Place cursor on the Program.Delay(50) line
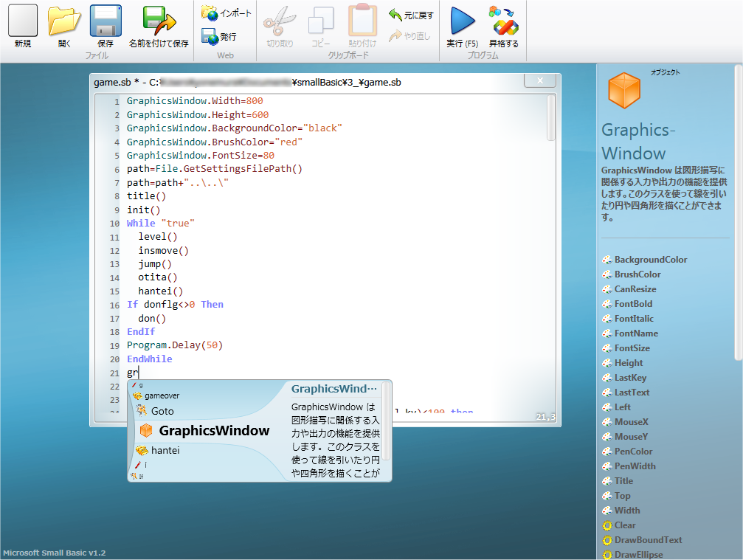 [175, 345]
